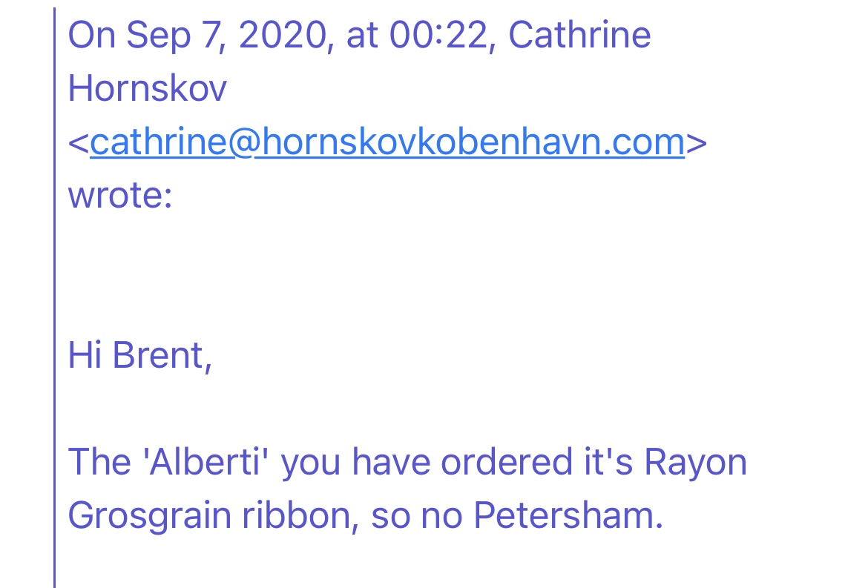This screenshot has width=868, height=588.
Task: Click the word 'Rayon'
Action: click(x=695, y=462)
